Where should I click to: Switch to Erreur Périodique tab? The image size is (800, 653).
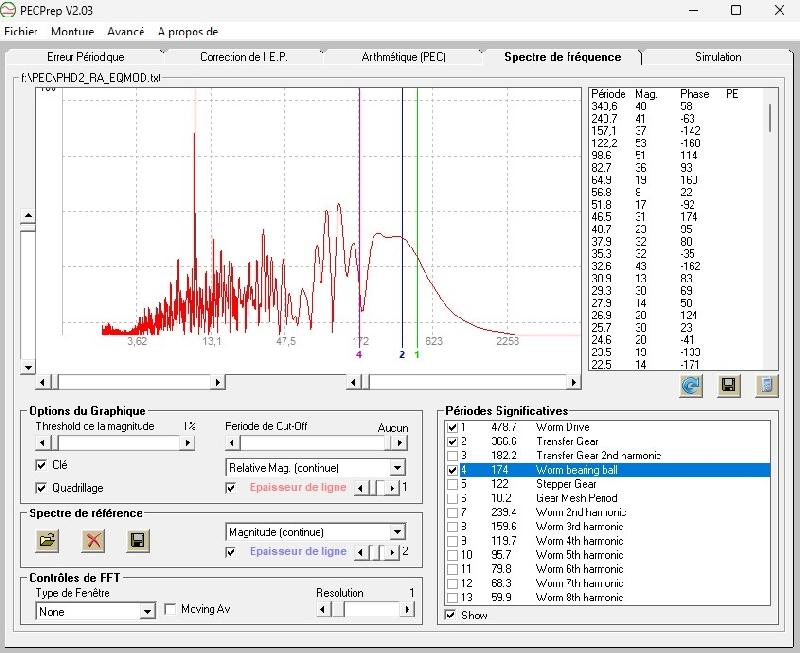86,57
